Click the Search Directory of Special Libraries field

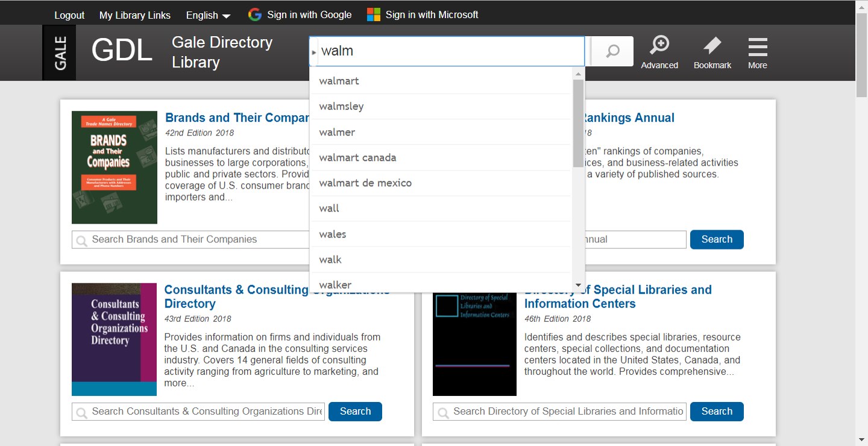559,412
